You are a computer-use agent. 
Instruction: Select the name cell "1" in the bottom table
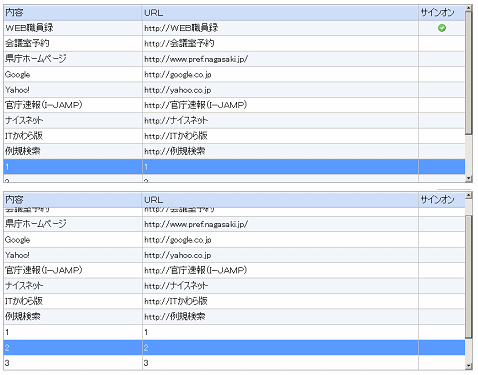coord(73,332)
